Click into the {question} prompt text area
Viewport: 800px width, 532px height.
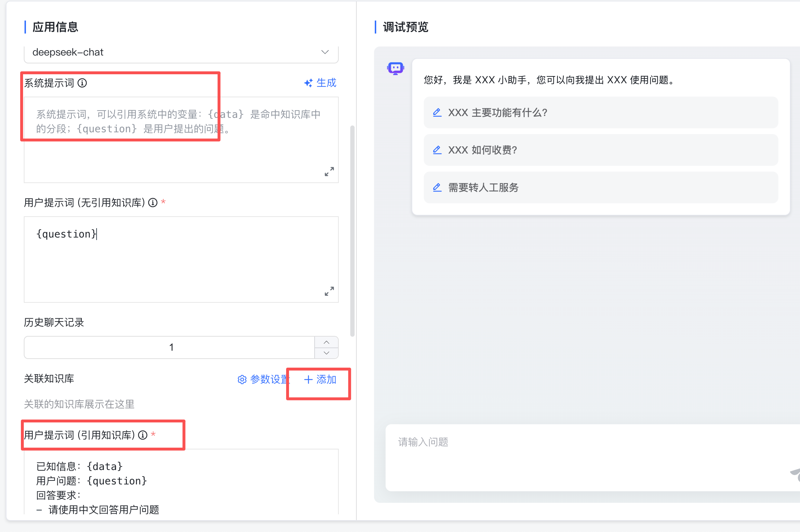point(181,260)
